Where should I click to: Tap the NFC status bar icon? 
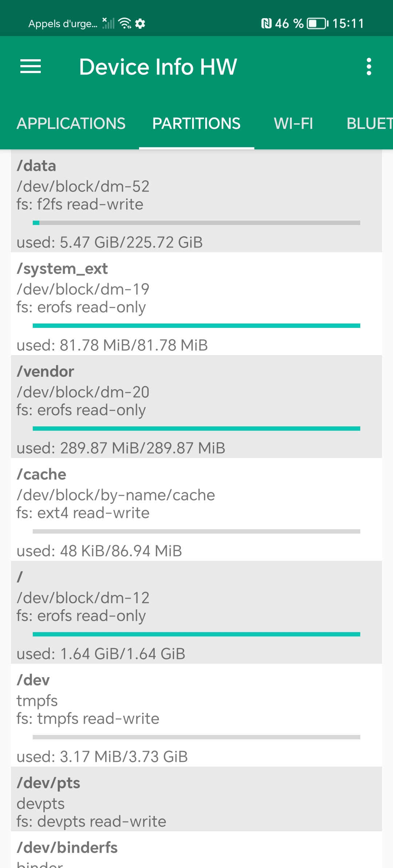coord(266,24)
